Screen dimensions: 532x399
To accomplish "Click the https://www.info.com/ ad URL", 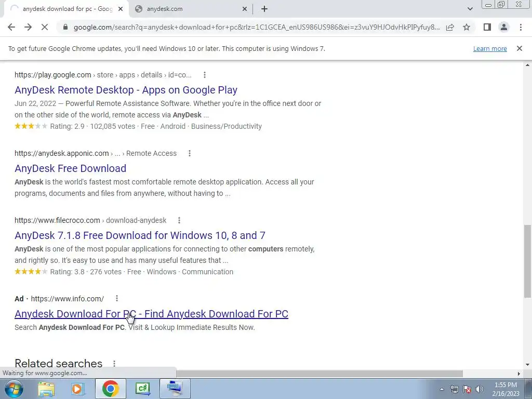I will [67, 299].
